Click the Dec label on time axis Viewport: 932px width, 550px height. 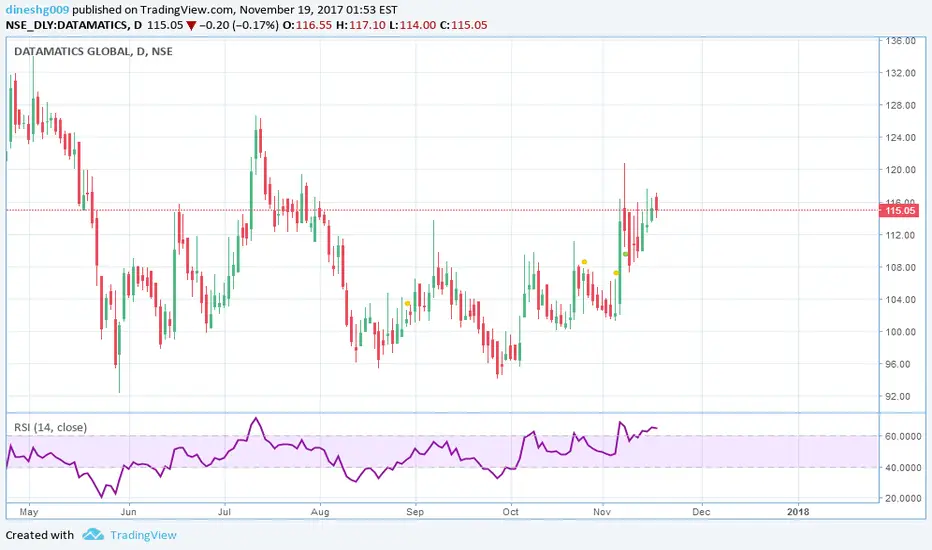pyautogui.click(x=701, y=512)
